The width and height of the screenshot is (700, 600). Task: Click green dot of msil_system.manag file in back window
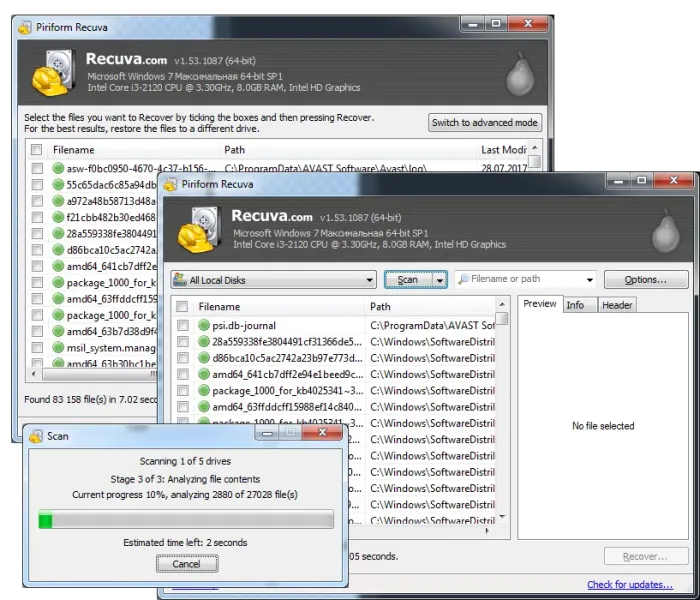58,347
